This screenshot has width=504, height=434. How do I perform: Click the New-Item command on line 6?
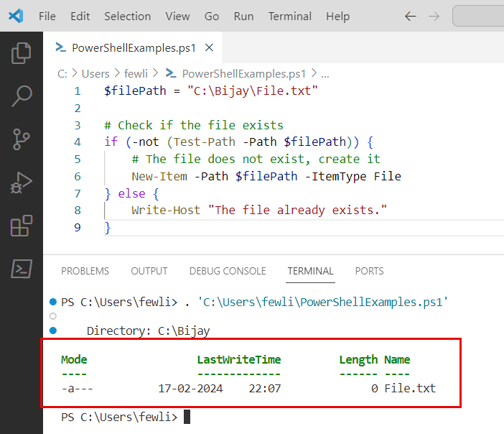[159, 176]
